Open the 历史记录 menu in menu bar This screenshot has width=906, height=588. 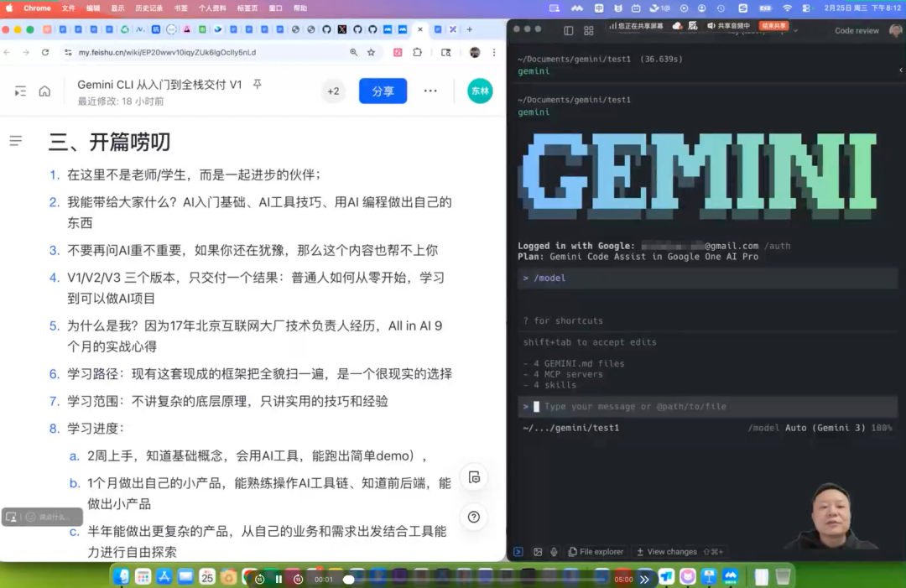tap(148, 8)
